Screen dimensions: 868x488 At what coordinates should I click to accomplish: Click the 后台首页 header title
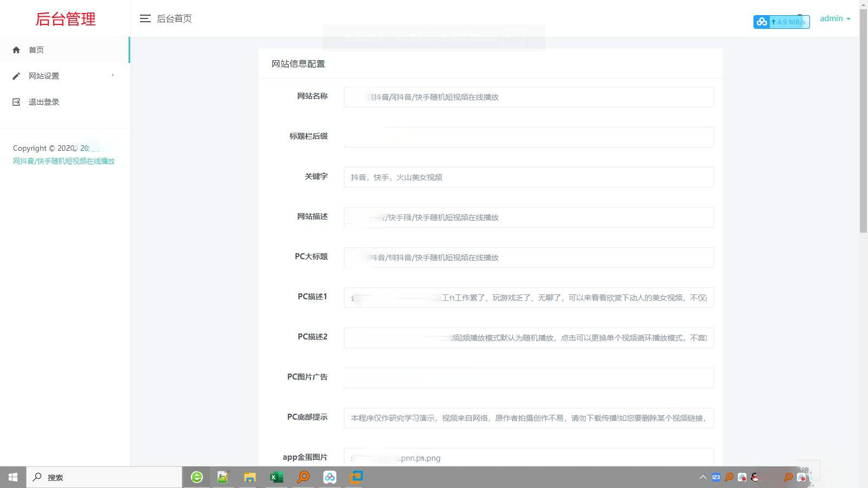point(174,18)
